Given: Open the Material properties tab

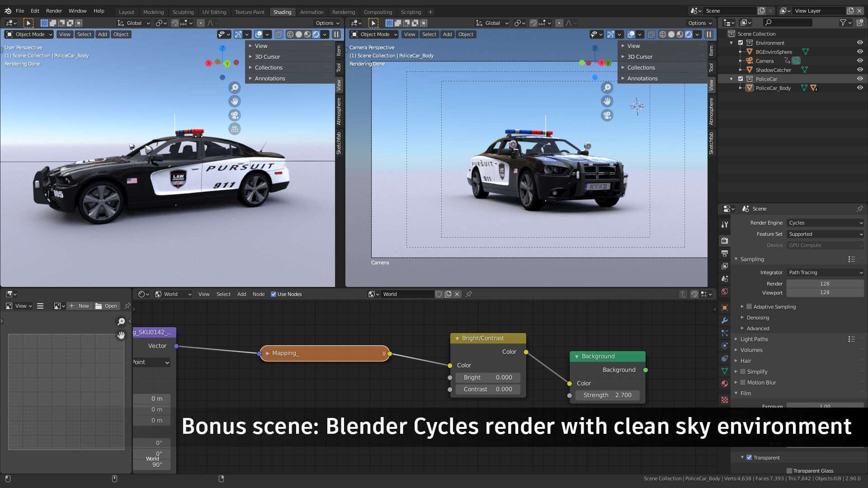Looking at the screenshot, I should point(725,384).
